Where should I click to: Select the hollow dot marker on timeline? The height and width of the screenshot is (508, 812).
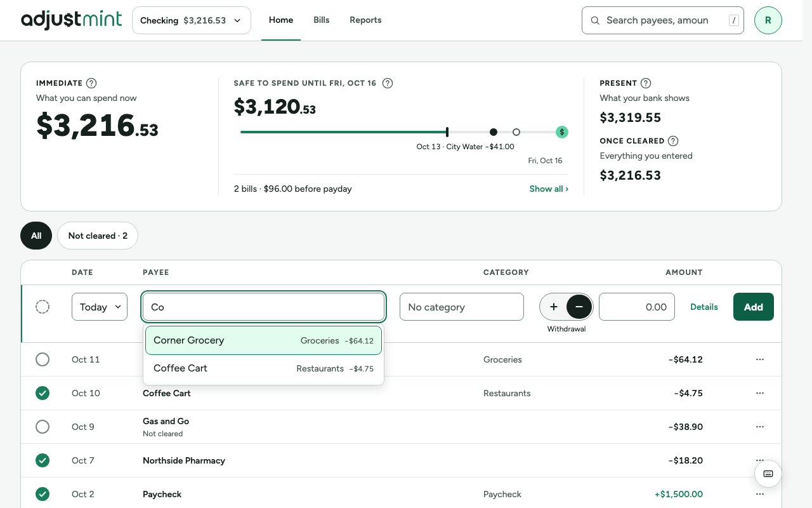pos(516,132)
